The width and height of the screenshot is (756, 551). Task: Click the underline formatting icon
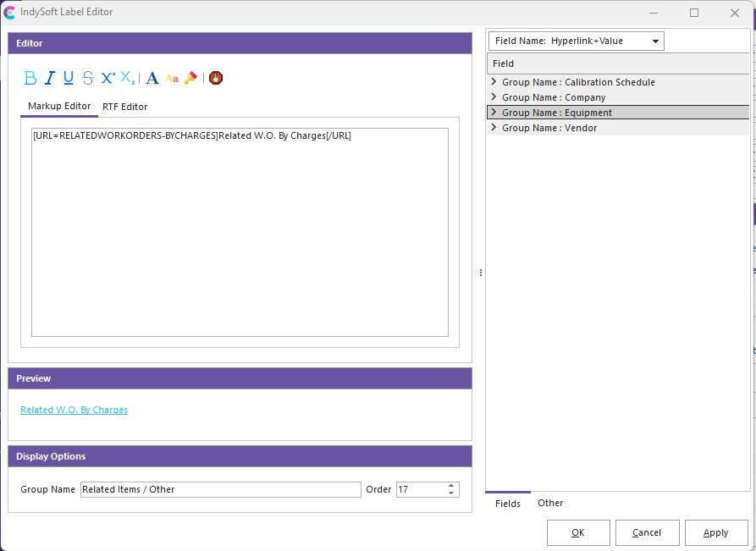coord(69,78)
